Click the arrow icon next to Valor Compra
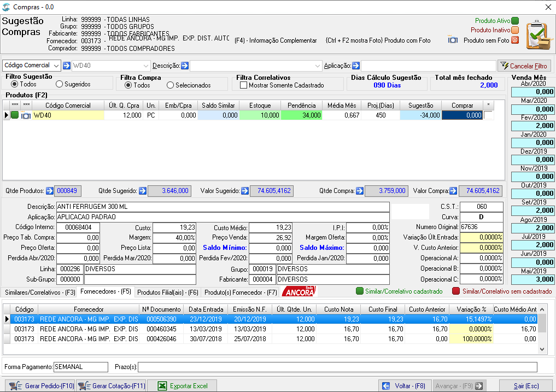 click(453, 191)
